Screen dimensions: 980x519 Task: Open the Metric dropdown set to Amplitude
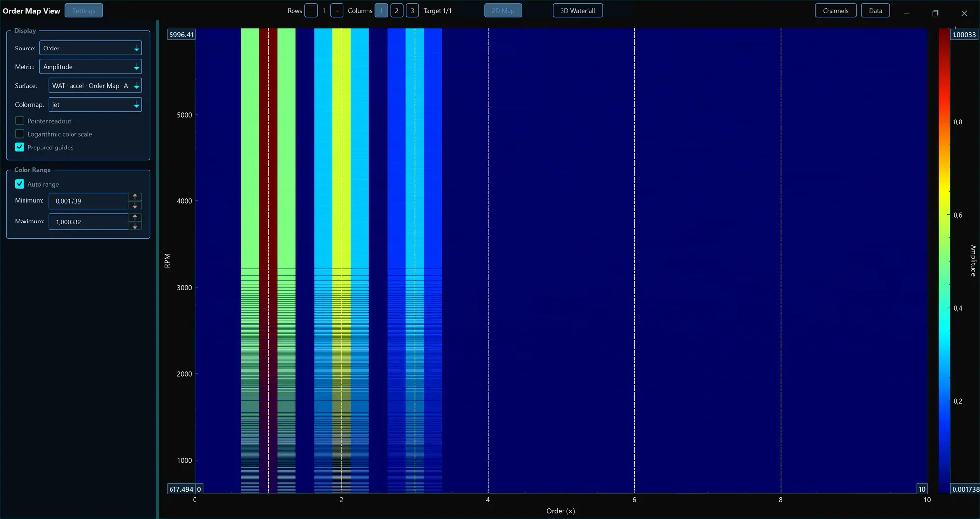[90, 67]
